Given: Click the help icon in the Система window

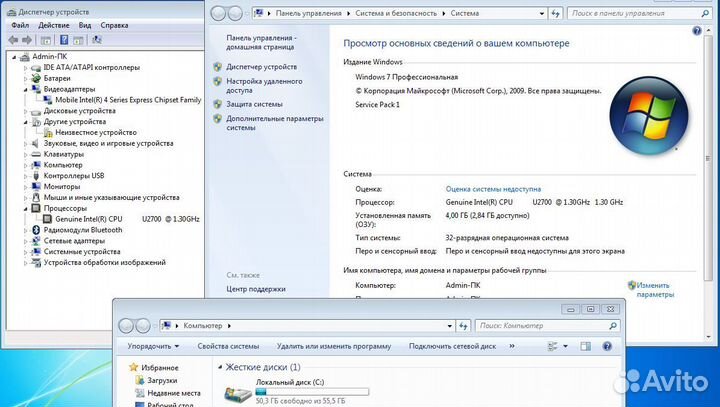Looking at the screenshot, I should point(697,31).
